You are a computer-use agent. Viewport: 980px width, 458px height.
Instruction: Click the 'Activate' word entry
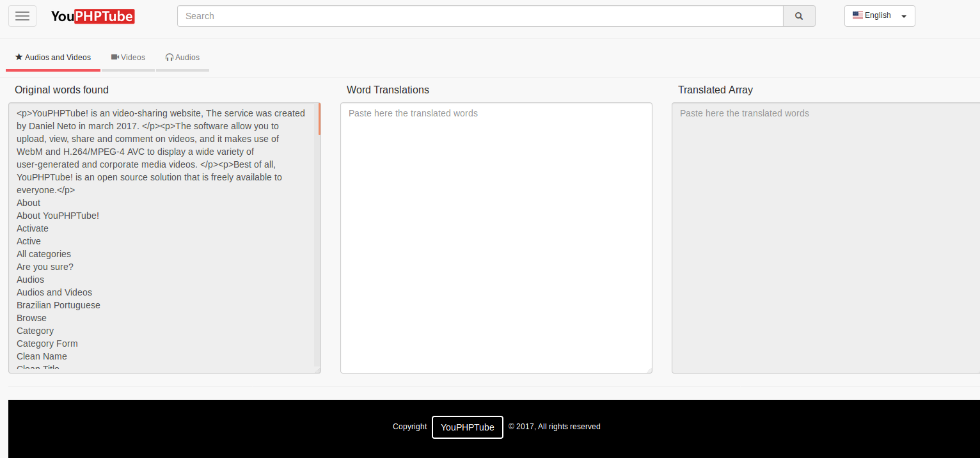[33, 228]
